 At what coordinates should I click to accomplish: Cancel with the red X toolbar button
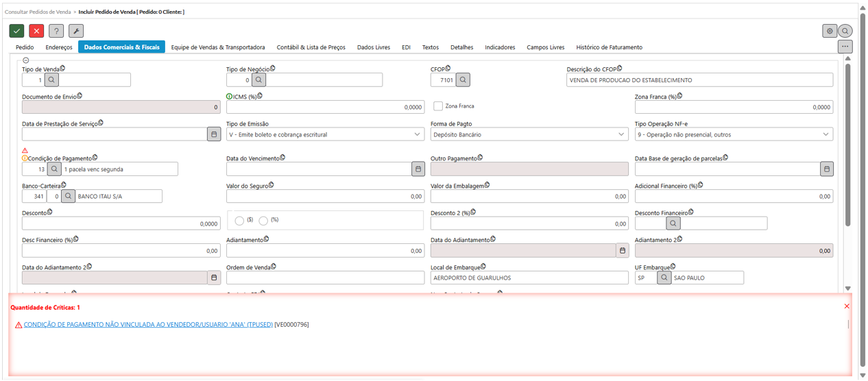click(36, 31)
